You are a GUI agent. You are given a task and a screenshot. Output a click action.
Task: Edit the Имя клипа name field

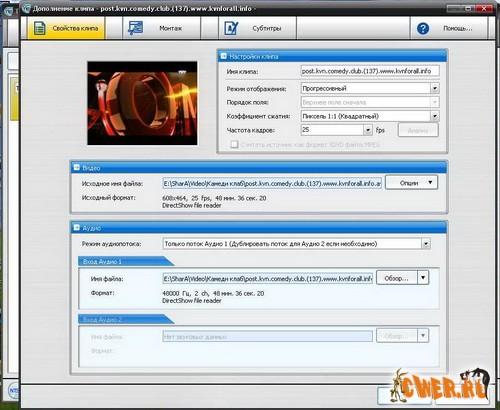(x=370, y=71)
